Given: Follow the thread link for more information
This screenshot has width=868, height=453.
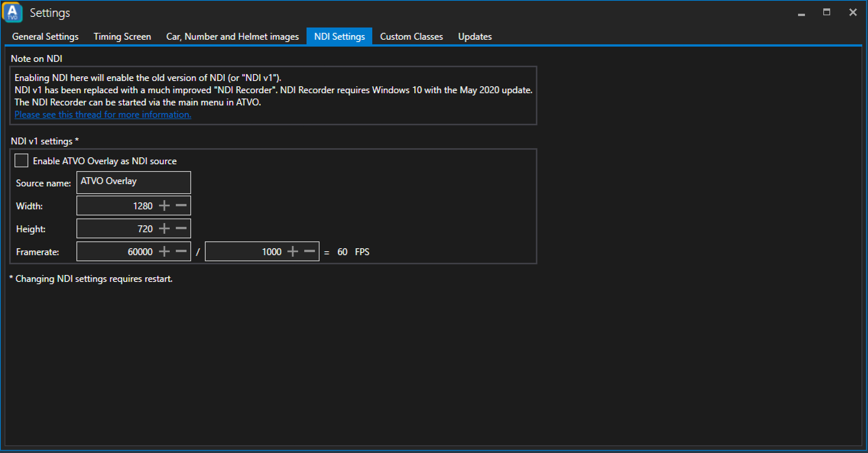Looking at the screenshot, I should [103, 115].
